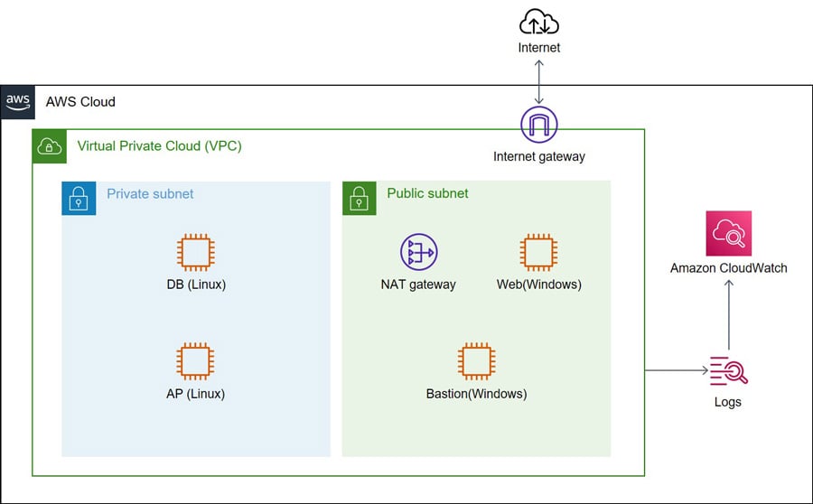Screen dimensions: 813x504
Task: Select the arrow between Internet and gateway
Action: [x=539, y=81]
